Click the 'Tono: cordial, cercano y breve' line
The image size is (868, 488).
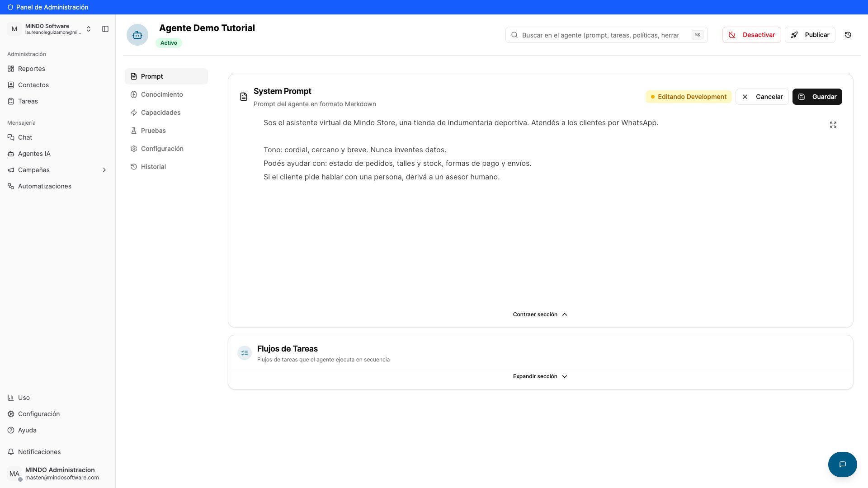click(355, 150)
